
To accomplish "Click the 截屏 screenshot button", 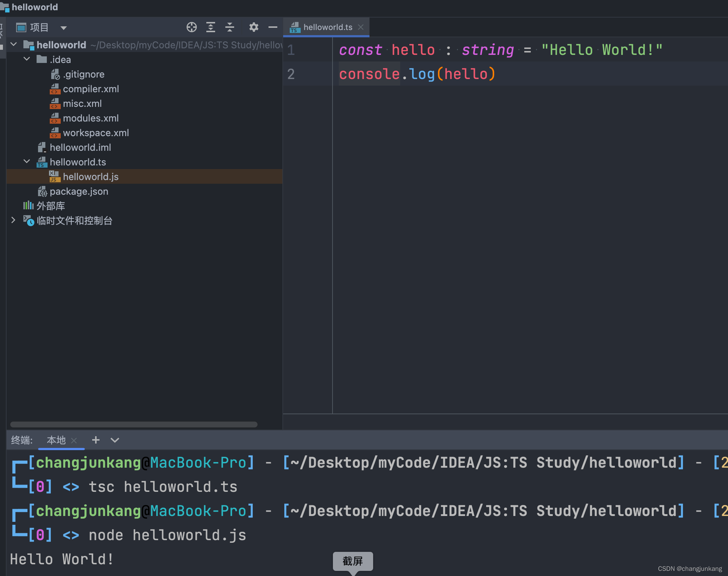I will pos(353,561).
